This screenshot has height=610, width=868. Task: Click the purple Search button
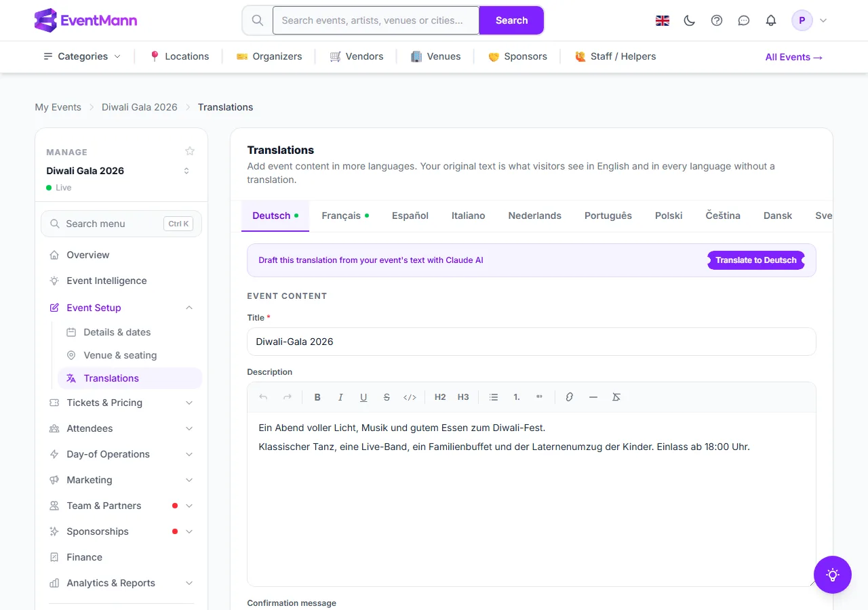(x=511, y=20)
